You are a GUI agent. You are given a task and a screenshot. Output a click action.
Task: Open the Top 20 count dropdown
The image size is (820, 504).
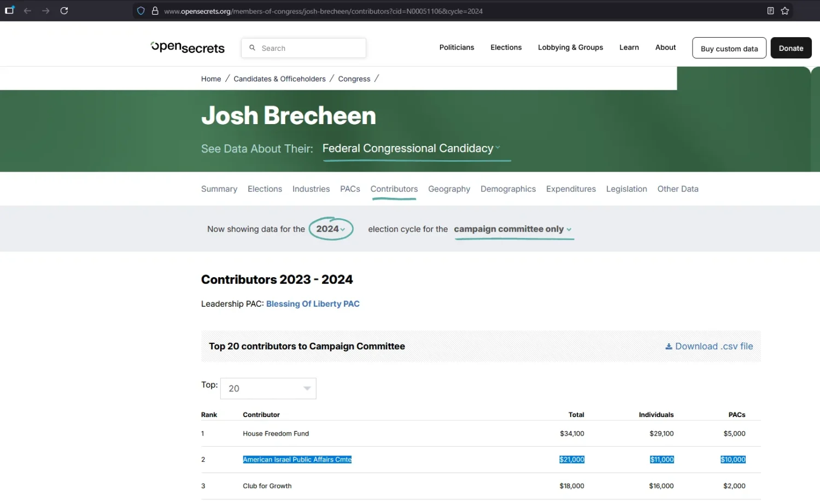pyautogui.click(x=268, y=389)
